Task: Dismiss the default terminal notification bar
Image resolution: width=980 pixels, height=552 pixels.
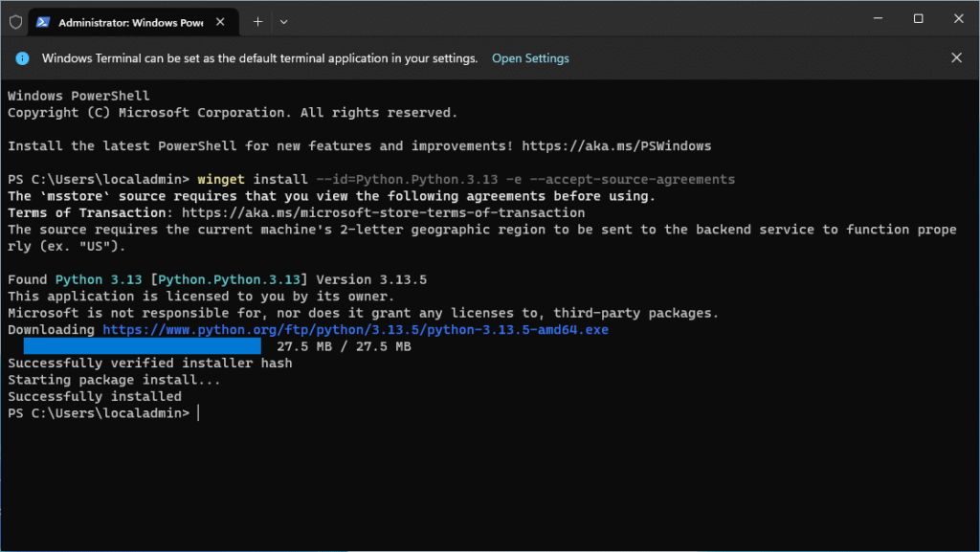Action: (x=956, y=58)
